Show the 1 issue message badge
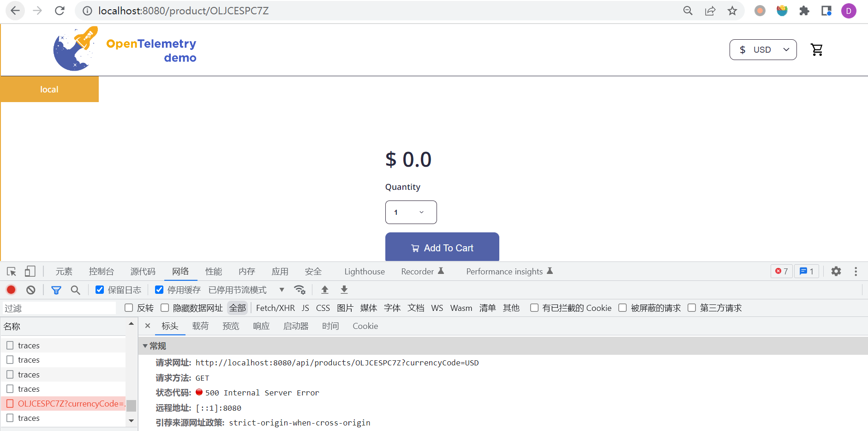Screen dimensions: 868x431 coord(807,271)
